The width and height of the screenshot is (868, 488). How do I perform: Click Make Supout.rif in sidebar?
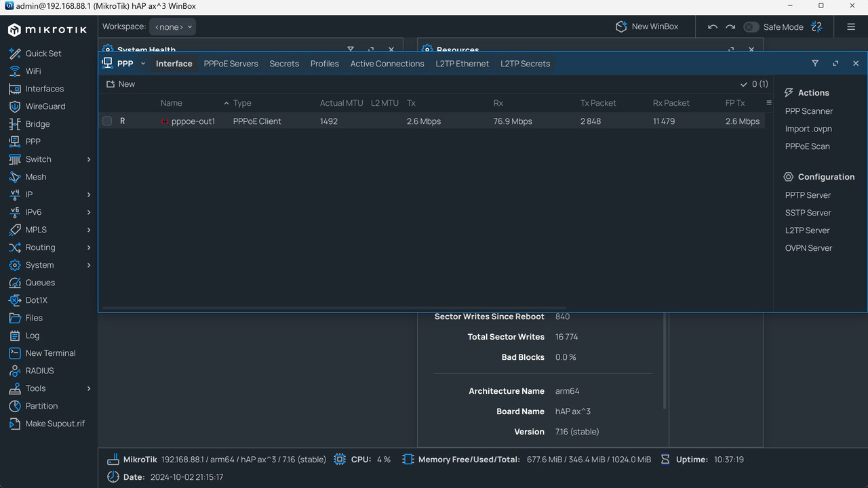click(55, 424)
